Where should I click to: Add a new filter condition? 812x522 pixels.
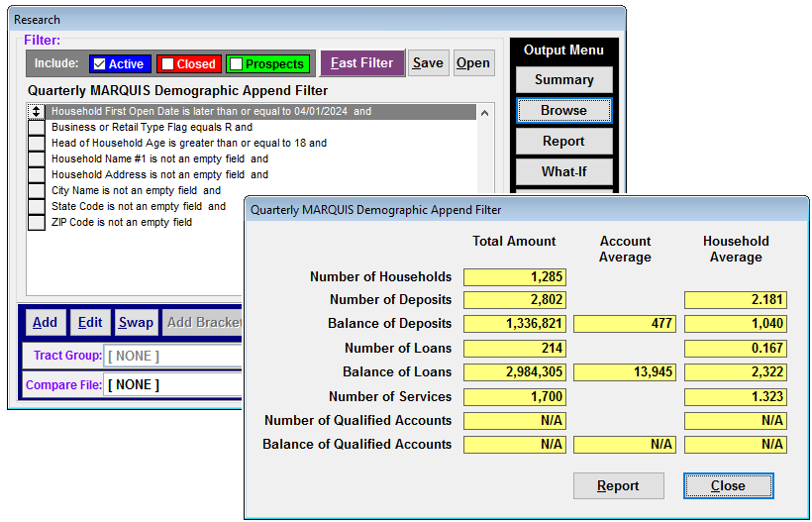coord(45,322)
